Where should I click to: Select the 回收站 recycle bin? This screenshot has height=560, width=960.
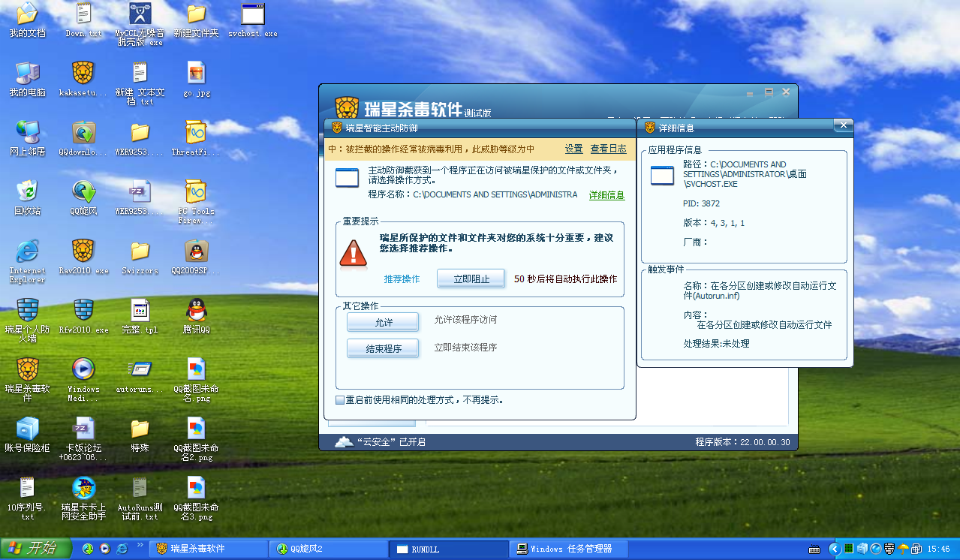coord(27,197)
